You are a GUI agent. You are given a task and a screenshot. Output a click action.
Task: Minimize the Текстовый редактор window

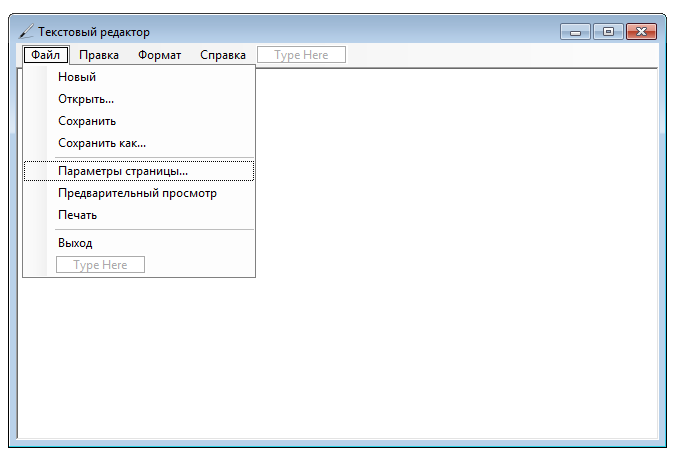[x=575, y=32]
